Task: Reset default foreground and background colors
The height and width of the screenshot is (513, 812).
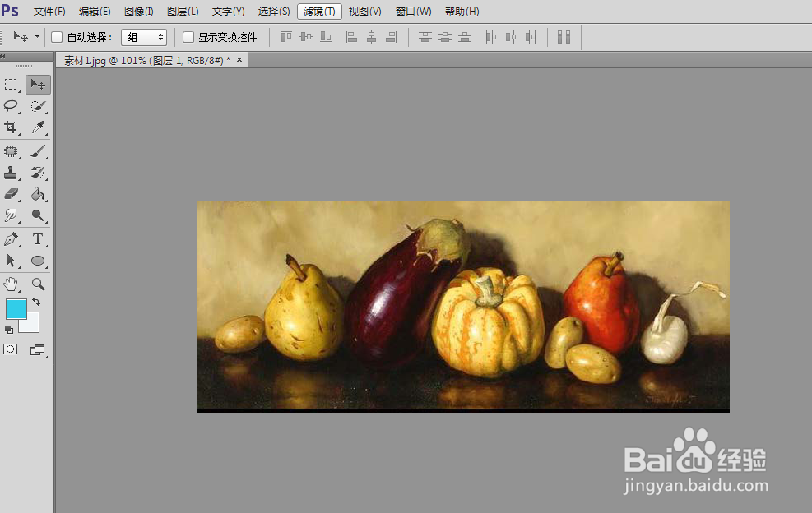Action: pyautogui.click(x=9, y=329)
